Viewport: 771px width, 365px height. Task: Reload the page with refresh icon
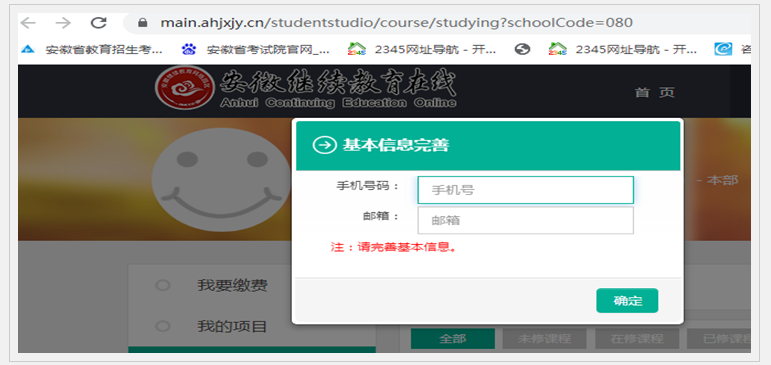point(99,23)
